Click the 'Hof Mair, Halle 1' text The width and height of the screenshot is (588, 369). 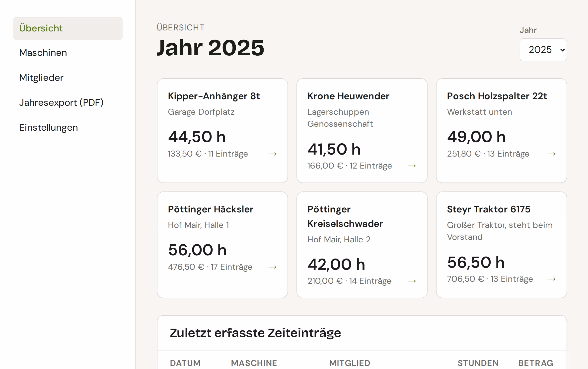pos(198,225)
